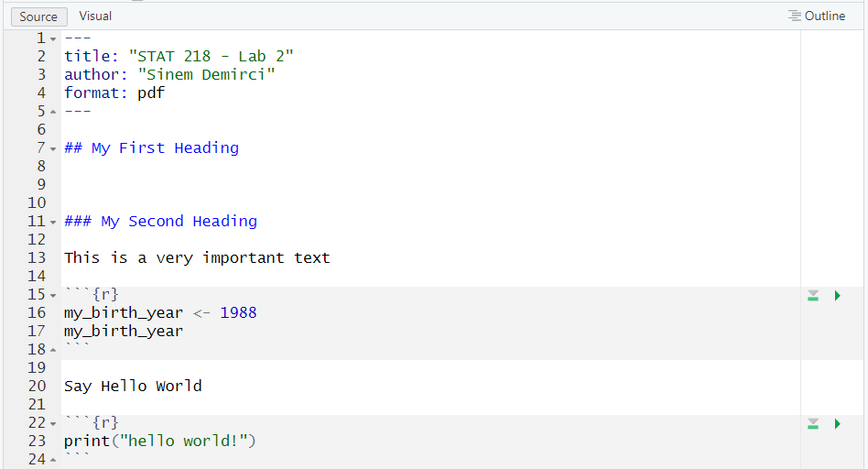868x469 pixels.
Task: Click the fold arrow at line 24
Action: tap(53, 460)
